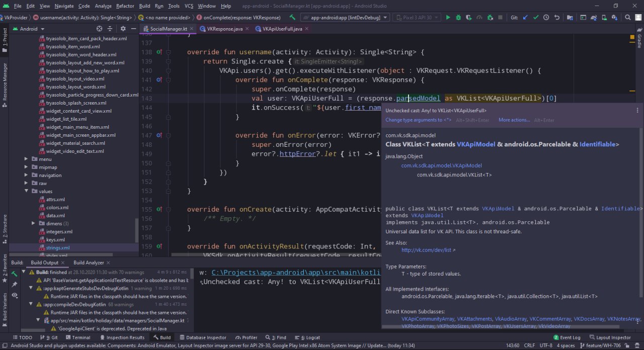
Task: Open Project panel settings gear
Action: pyautogui.click(x=122, y=29)
